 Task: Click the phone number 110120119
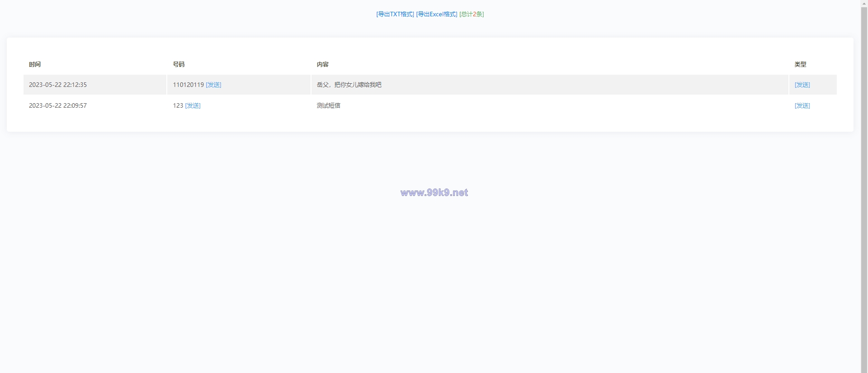(188, 85)
